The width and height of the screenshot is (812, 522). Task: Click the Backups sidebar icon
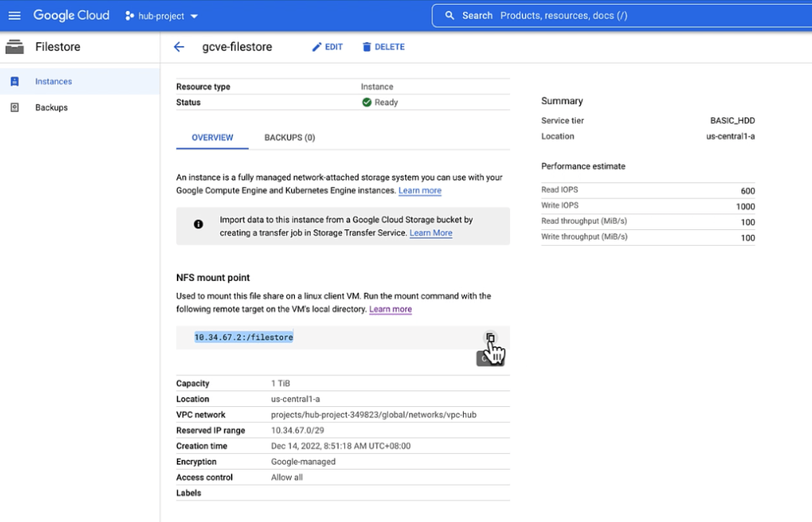pyautogui.click(x=14, y=108)
